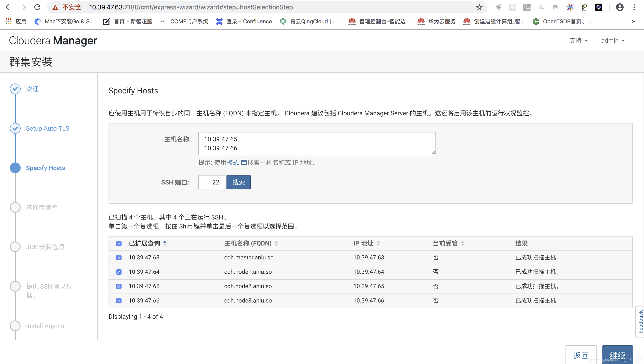Click cdh.node1.aniu.so hostname cell

point(248,272)
